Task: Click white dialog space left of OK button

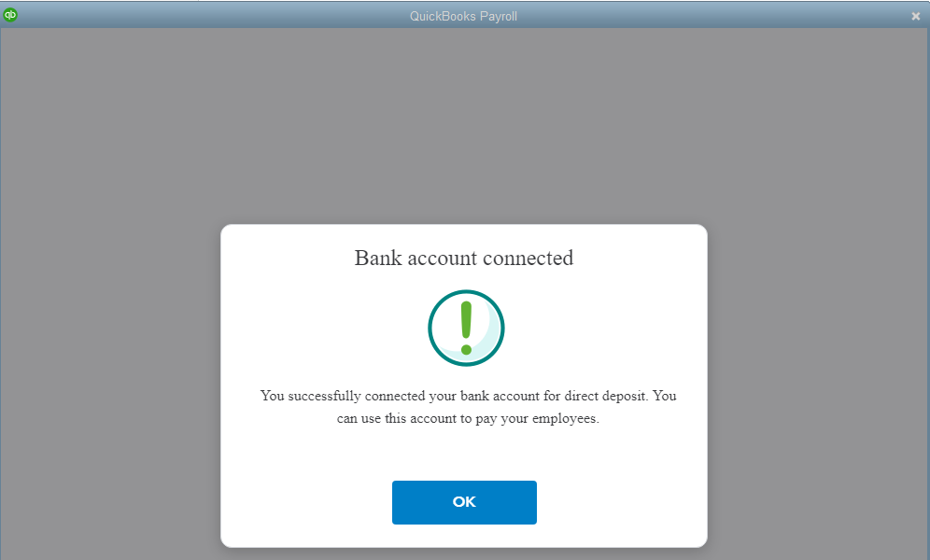Action: coord(306,502)
